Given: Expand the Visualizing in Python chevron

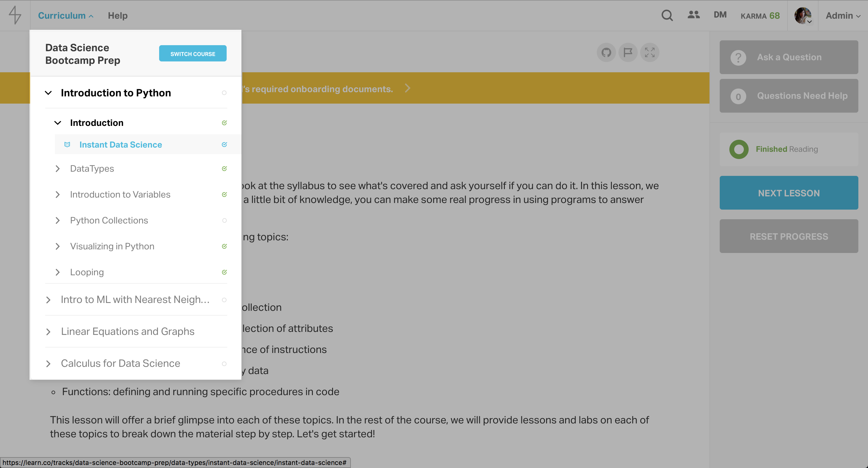Looking at the screenshot, I should (58, 246).
